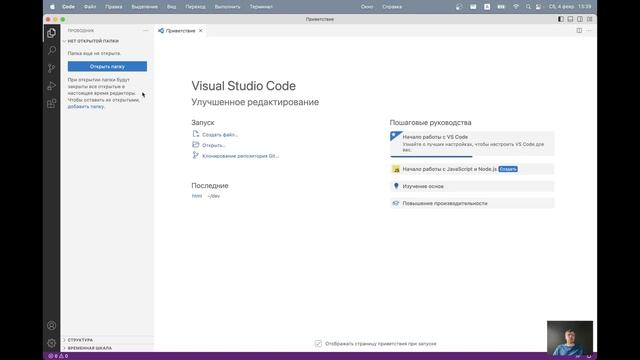The image size is (640, 360).
Task: Open the Проводник panel three-dot actions menu
Action: click(146, 31)
